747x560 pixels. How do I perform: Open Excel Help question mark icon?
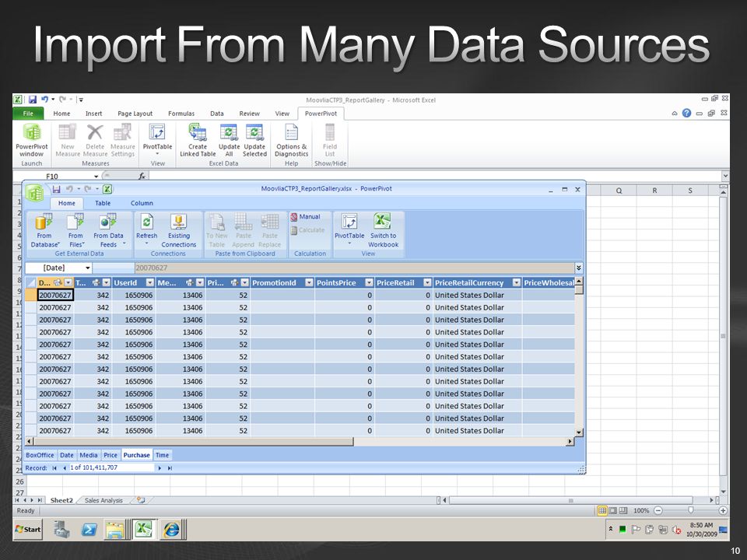pos(686,114)
